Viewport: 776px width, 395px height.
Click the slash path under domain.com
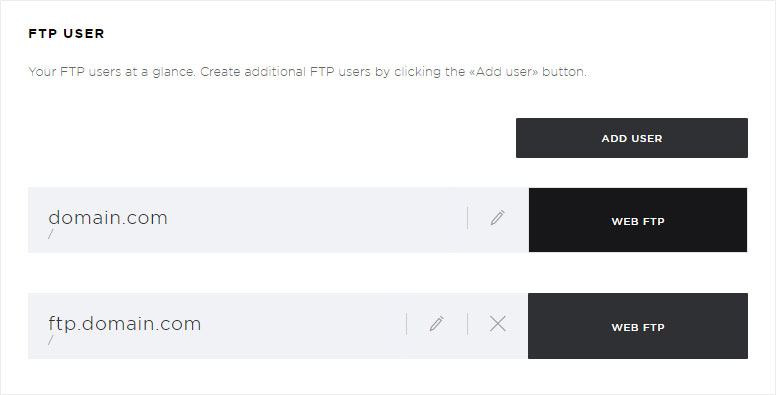pyautogui.click(x=50, y=234)
